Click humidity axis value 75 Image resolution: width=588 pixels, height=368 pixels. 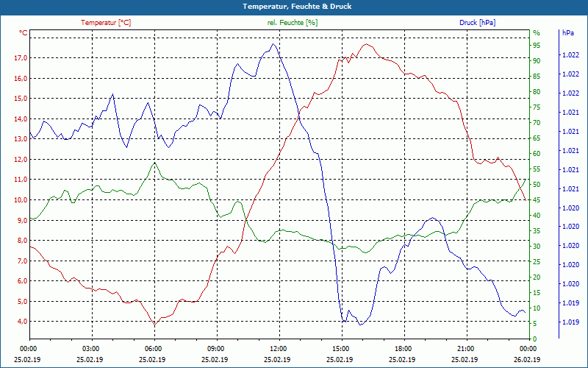point(537,107)
